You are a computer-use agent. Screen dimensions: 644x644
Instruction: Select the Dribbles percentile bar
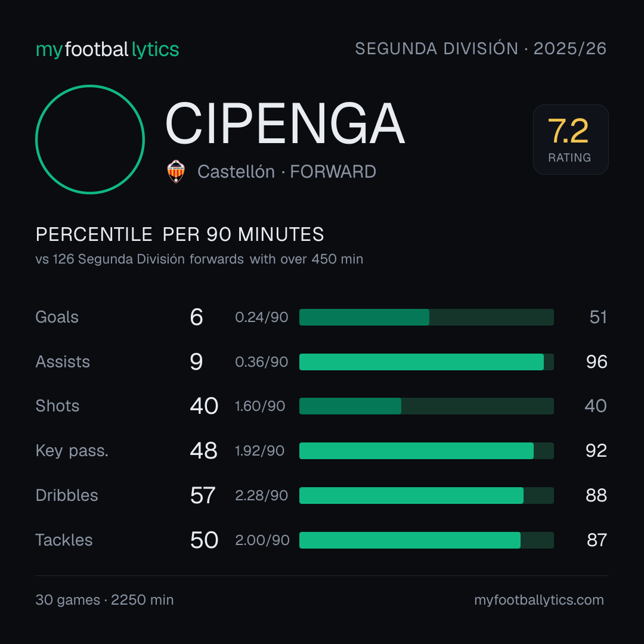pos(426,496)
